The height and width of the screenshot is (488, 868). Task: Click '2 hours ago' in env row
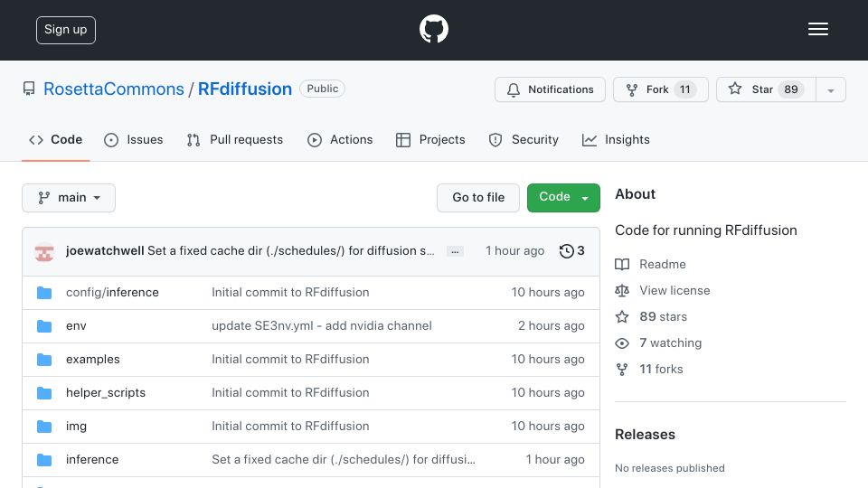tap(551, 326)
